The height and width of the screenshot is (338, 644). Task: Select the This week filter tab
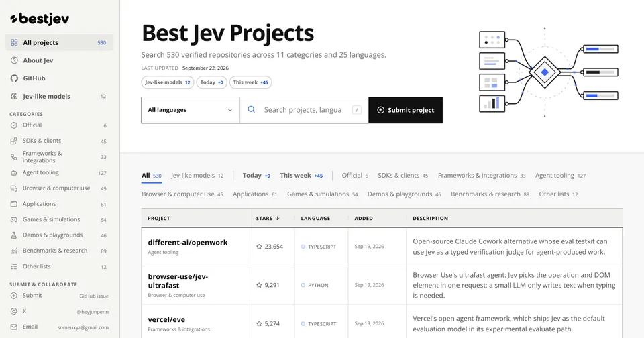(301, 175)
